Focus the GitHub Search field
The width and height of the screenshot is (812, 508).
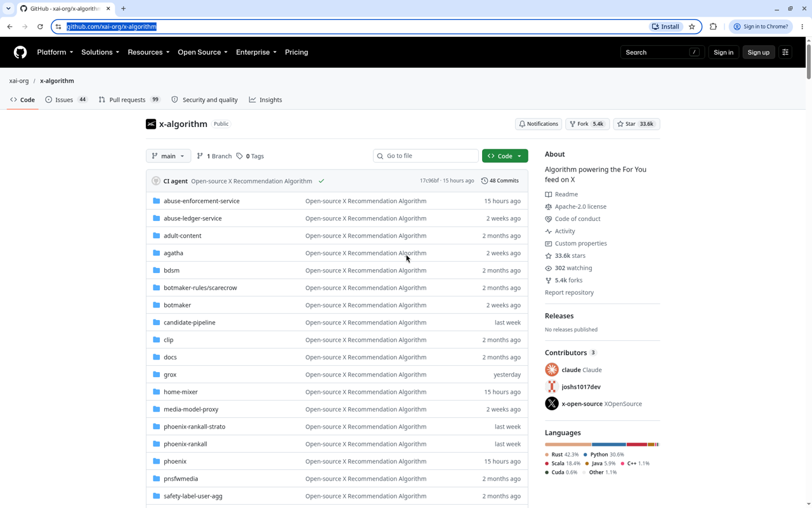click(x=662, y=52)
